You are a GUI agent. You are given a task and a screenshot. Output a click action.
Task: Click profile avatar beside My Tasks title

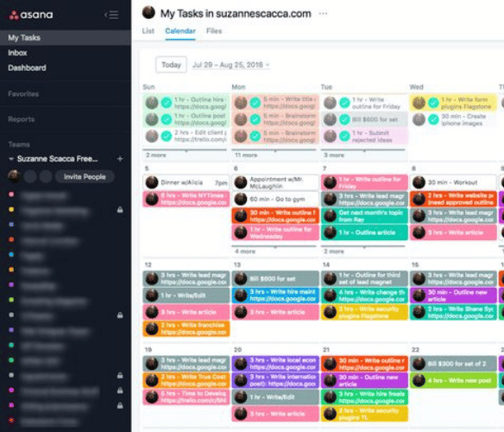tap(148, 13)
